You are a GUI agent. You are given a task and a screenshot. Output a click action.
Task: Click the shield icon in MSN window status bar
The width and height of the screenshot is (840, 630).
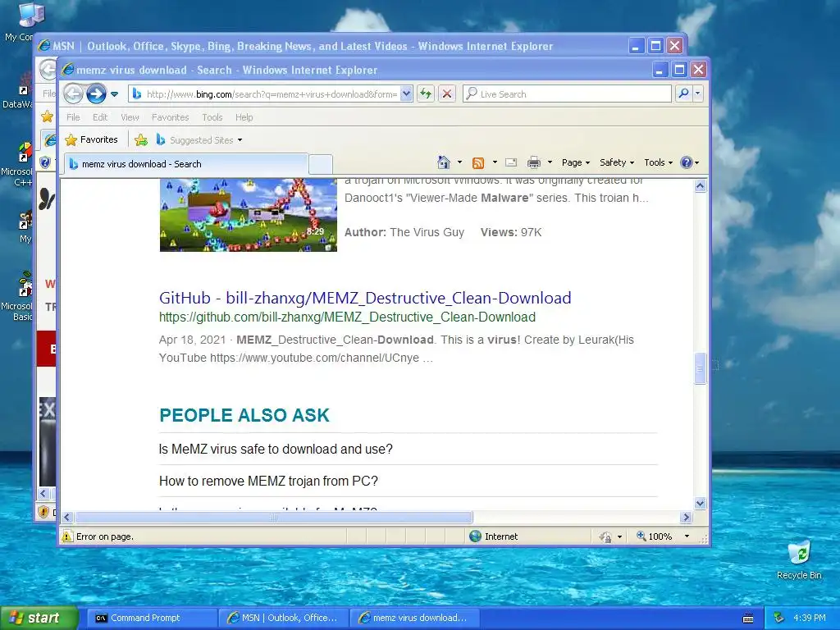[x=44, y=512]
